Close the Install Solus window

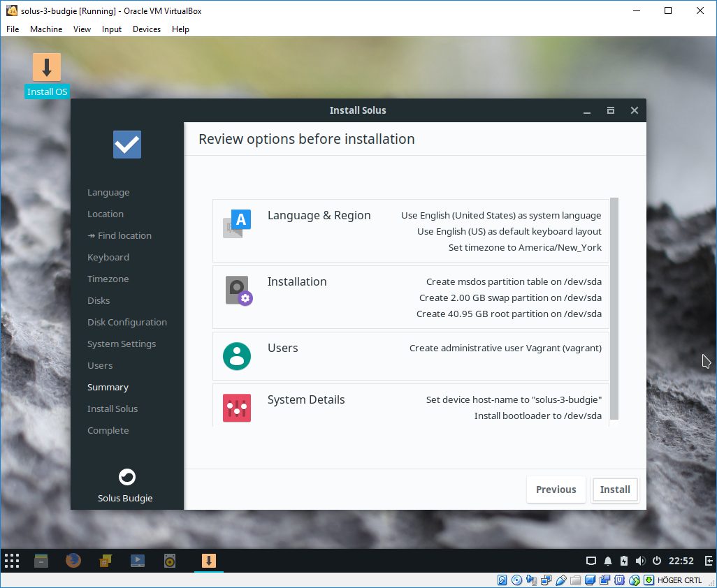[635, 110]
